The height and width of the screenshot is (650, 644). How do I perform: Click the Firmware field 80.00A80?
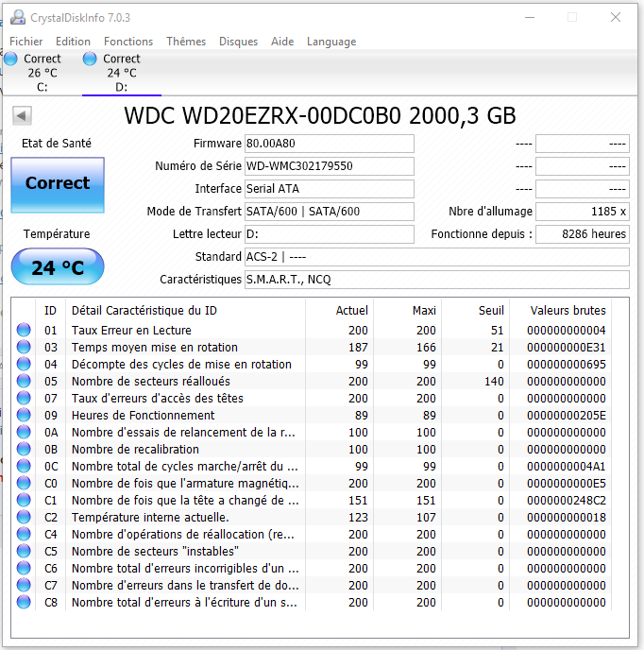[330, 144]
